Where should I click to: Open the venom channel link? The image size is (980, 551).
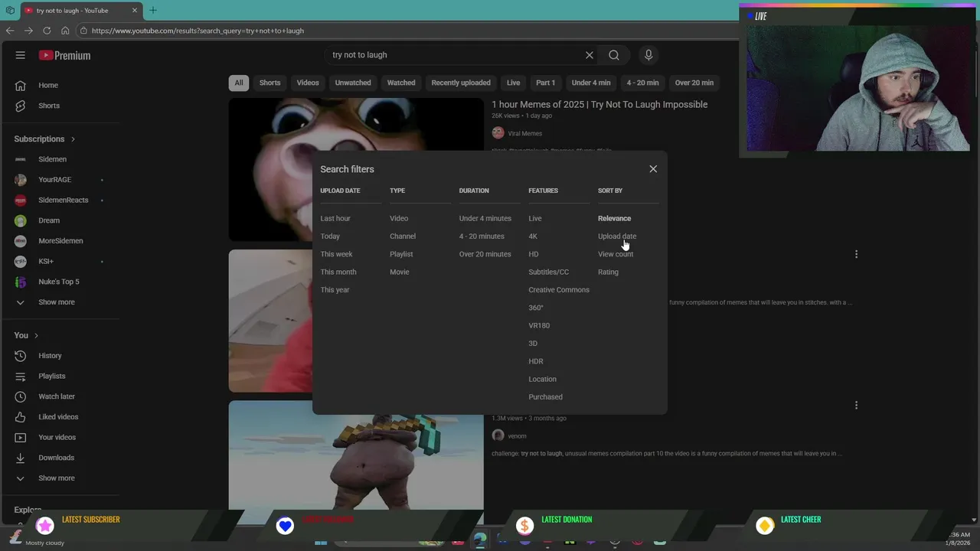517,436
